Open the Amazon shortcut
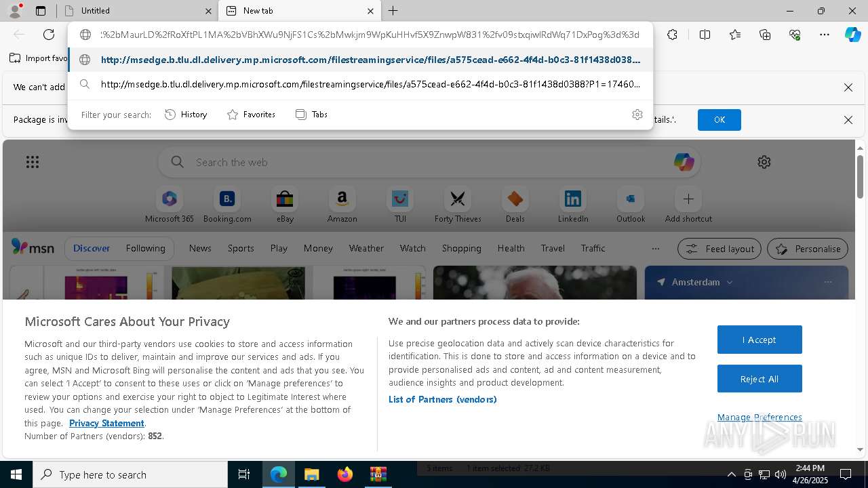Viewport: 868px width, 488px height. pos(342,205)
